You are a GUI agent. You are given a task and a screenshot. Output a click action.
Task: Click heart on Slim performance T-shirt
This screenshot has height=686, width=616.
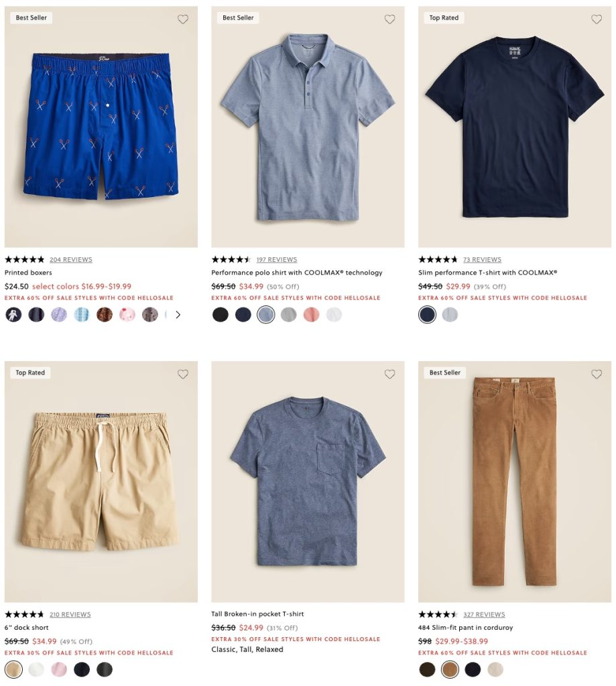(597, 19)
